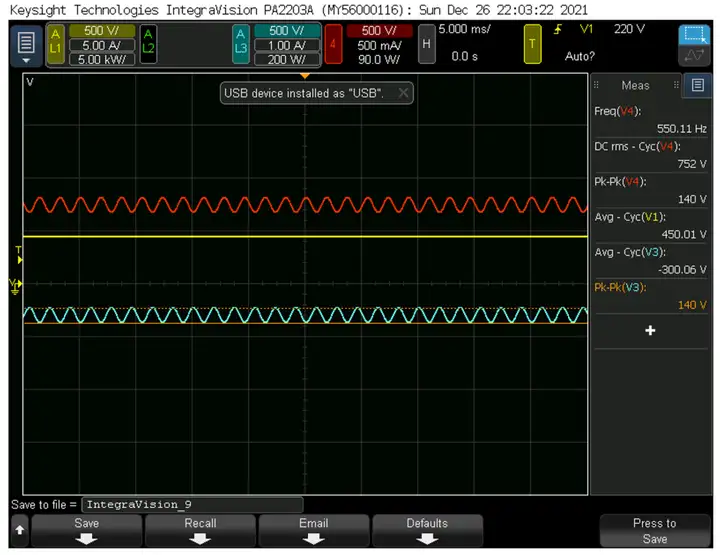Viewport: 720px width, 555px height.
Task: Select the A L3 channel badge
Action: click(241, 44)
